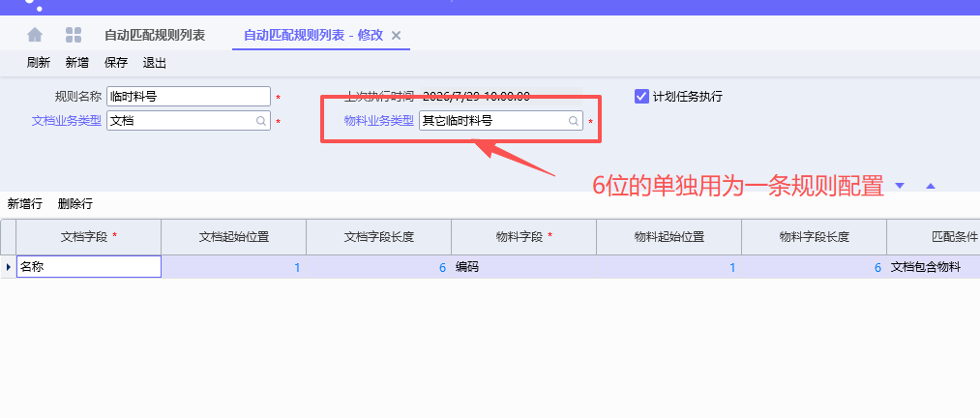Select the 编码 cell in 物料字段 column
The height and width of the screenshot is (418, 980).
pos(523,267)
